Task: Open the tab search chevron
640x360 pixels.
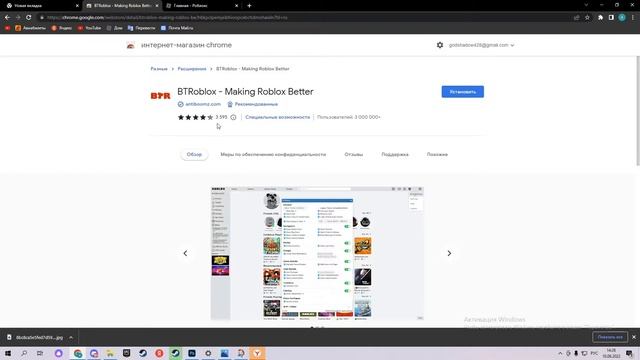Action: [586, 5]
